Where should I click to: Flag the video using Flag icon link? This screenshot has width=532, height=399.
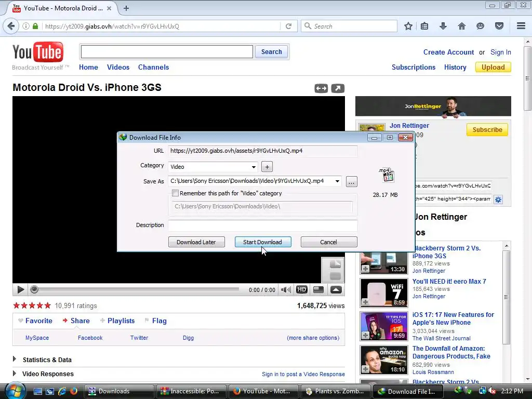155,321
